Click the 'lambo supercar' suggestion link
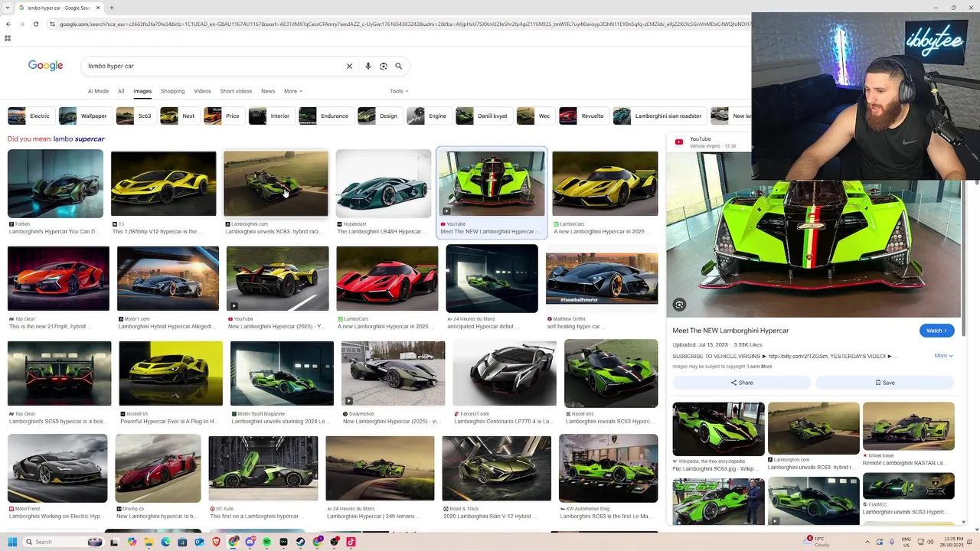The height and width of the screenshot is (551, 980). point(79,139)
